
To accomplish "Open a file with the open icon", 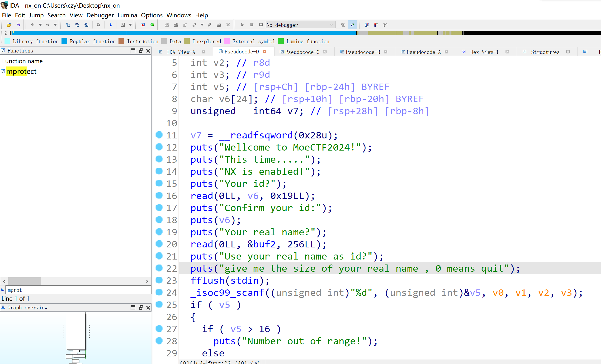I will click(x=9, y=25).
